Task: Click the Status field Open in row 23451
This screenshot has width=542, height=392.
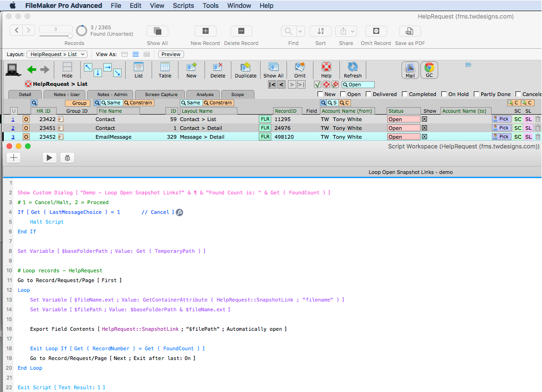Action: point(403,128)
